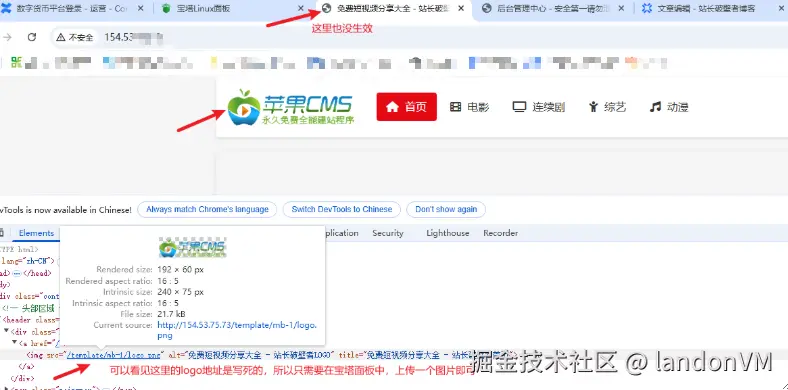
Task: Click the home icon in 首页 button
Action: click(x=392, y=107)
